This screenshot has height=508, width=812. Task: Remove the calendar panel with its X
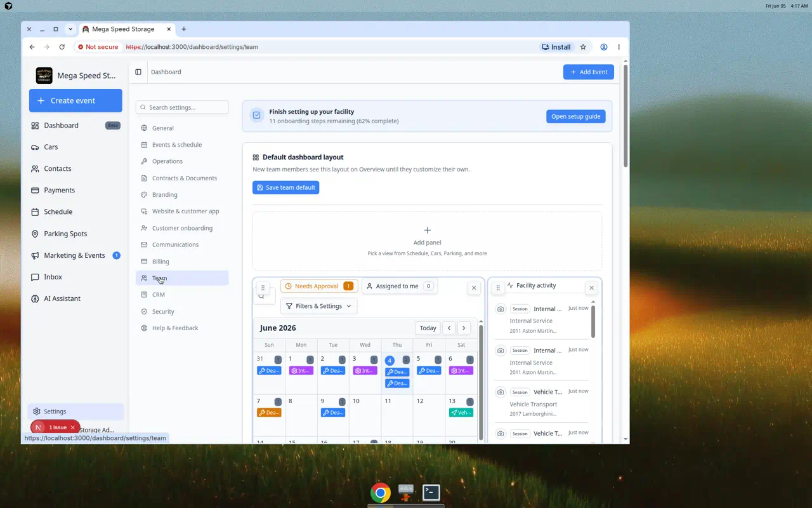474,288
